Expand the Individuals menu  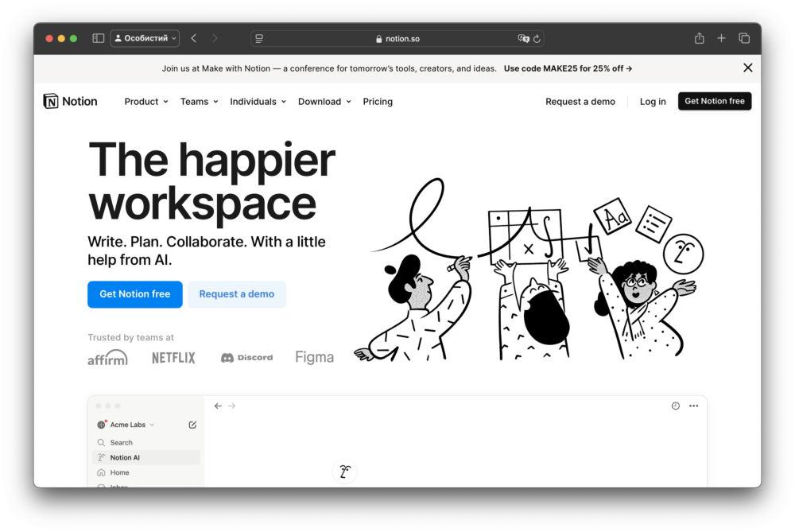pos(258,102)
